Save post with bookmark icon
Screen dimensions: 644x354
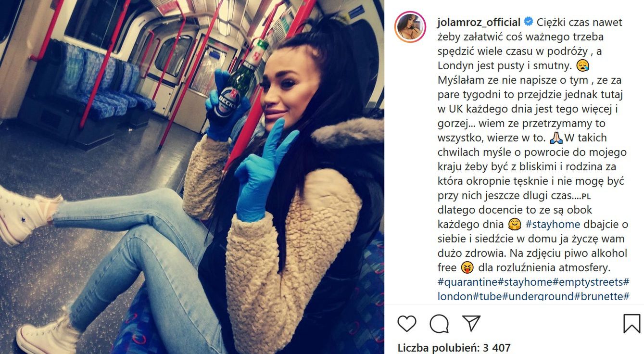tap(632, 324)
